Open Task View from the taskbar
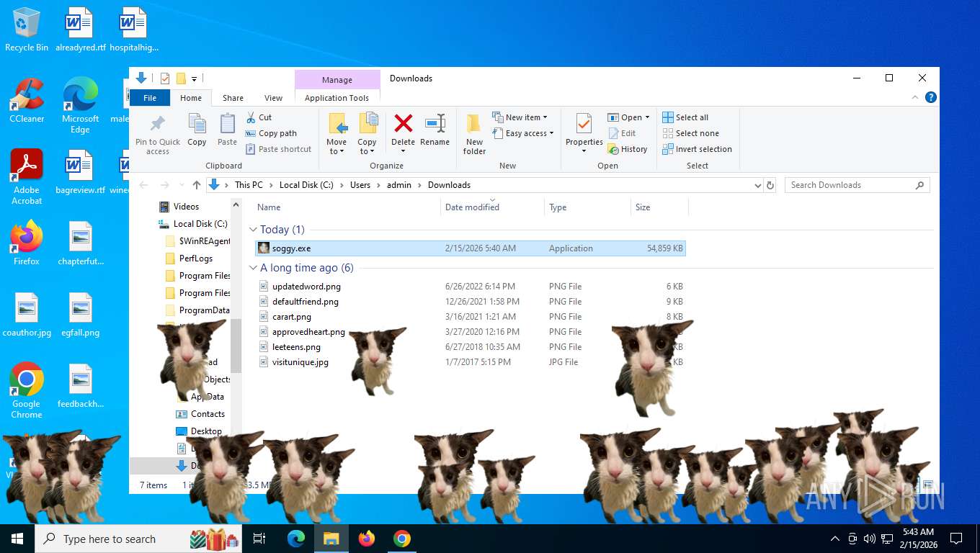The width and height of the screenshot is (980, 553). (x=259, y=539)
